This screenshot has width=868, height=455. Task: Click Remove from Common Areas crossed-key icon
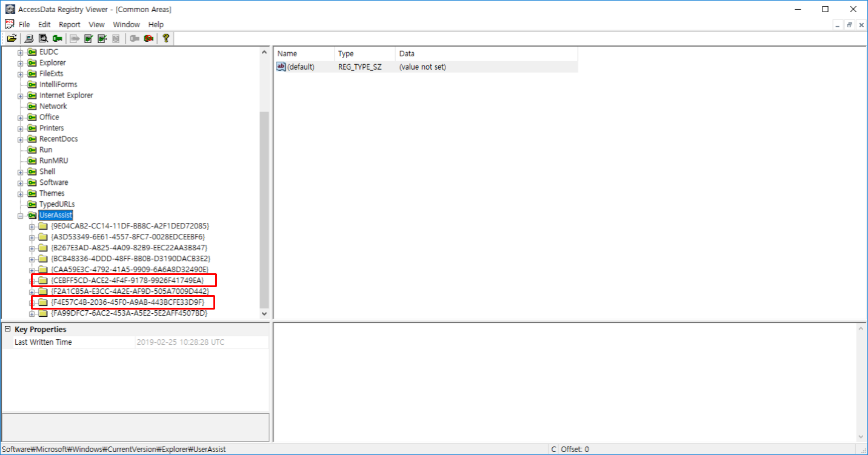pyautogui.click(x=149, y=38)
